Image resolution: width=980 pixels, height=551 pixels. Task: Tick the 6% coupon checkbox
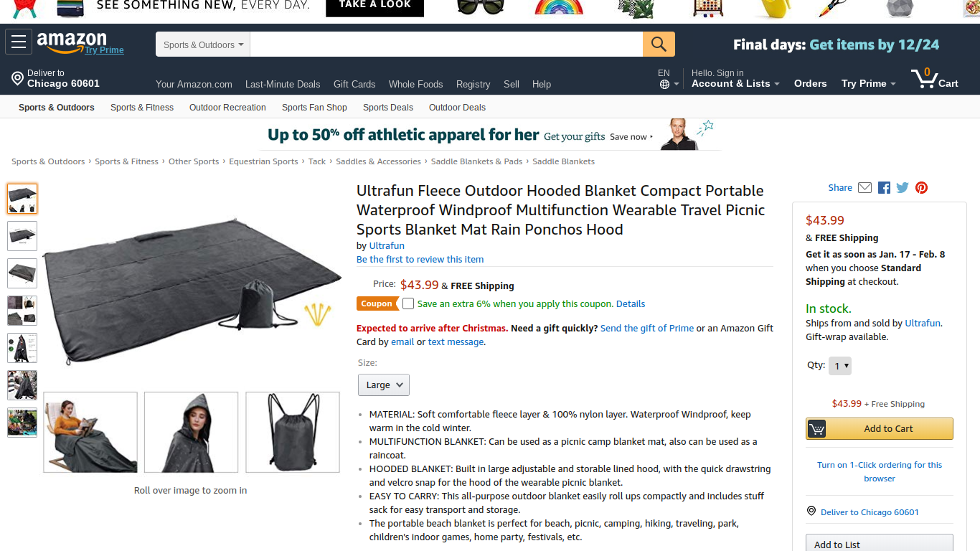pyautogui.click(x=408, y=303)
